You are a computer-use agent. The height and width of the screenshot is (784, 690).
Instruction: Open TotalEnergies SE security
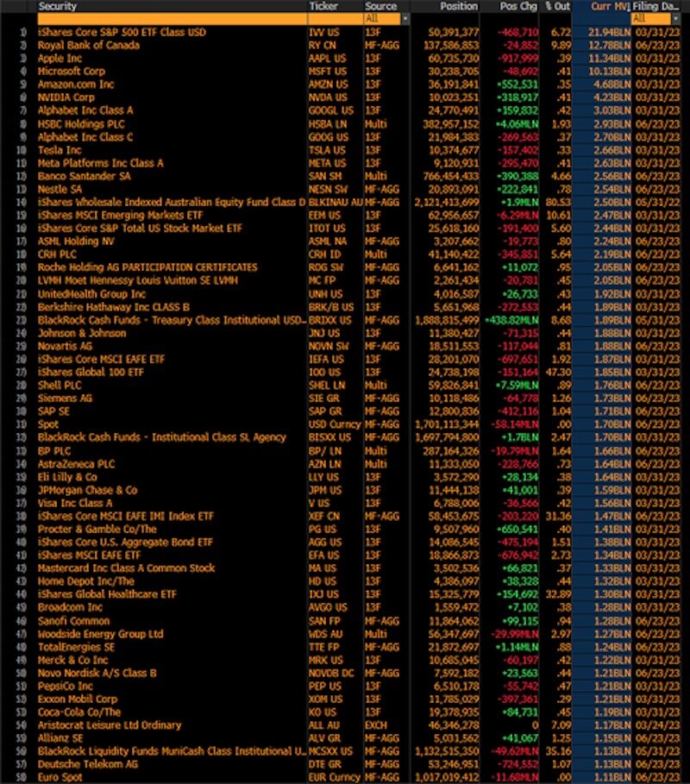(76, 647)
